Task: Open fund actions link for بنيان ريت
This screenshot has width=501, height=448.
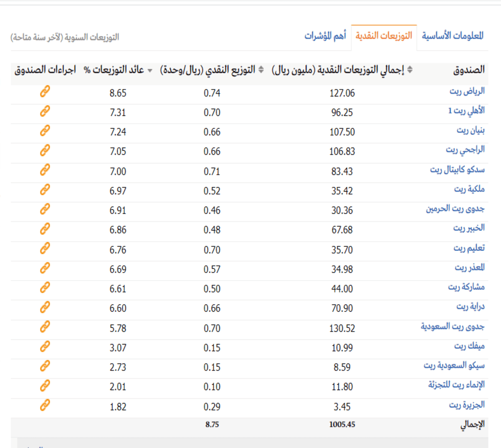Action: tap(45, 131)
